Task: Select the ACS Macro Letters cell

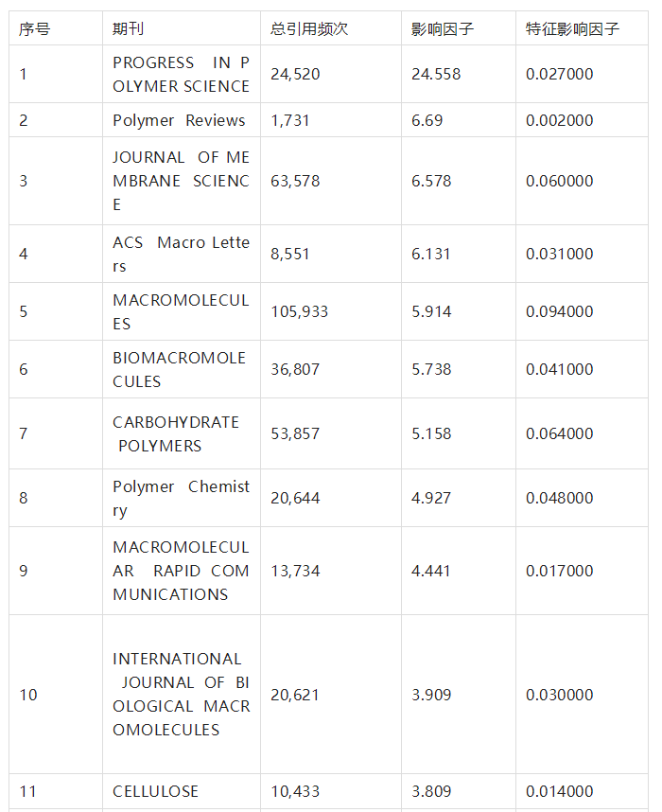Action: [x=182, y=254]
